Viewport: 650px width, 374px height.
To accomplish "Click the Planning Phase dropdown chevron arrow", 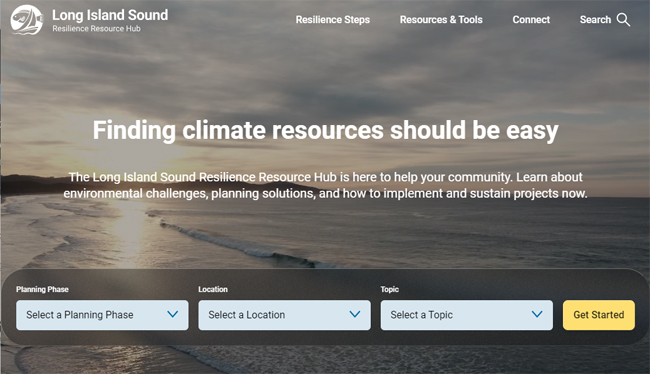I will [172, 314].
